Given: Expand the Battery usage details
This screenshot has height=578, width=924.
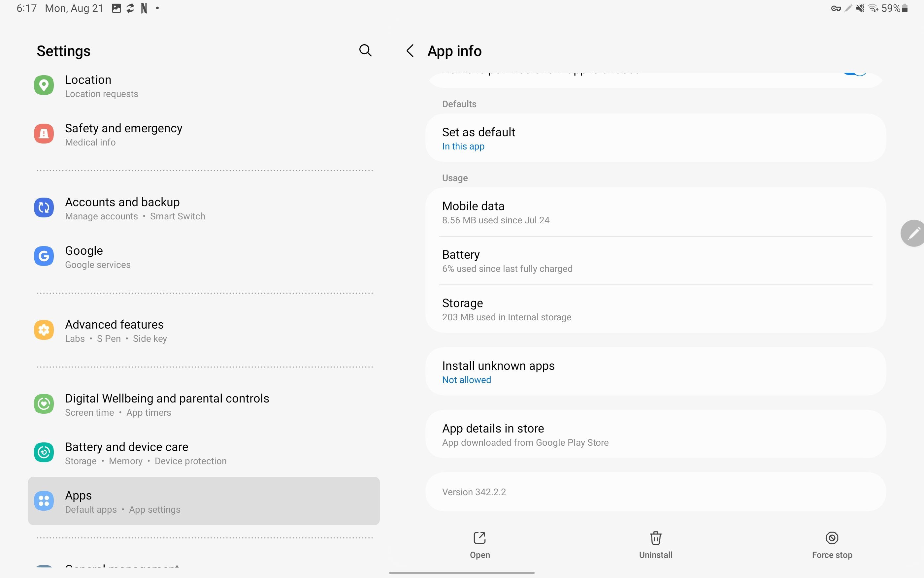Looking at the screenshot, I should pos(656,260).
